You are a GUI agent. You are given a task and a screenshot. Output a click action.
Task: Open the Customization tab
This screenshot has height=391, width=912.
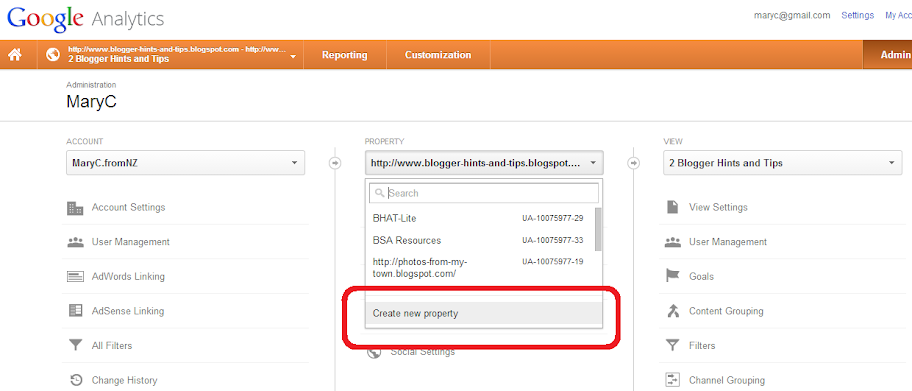(438, 55)
